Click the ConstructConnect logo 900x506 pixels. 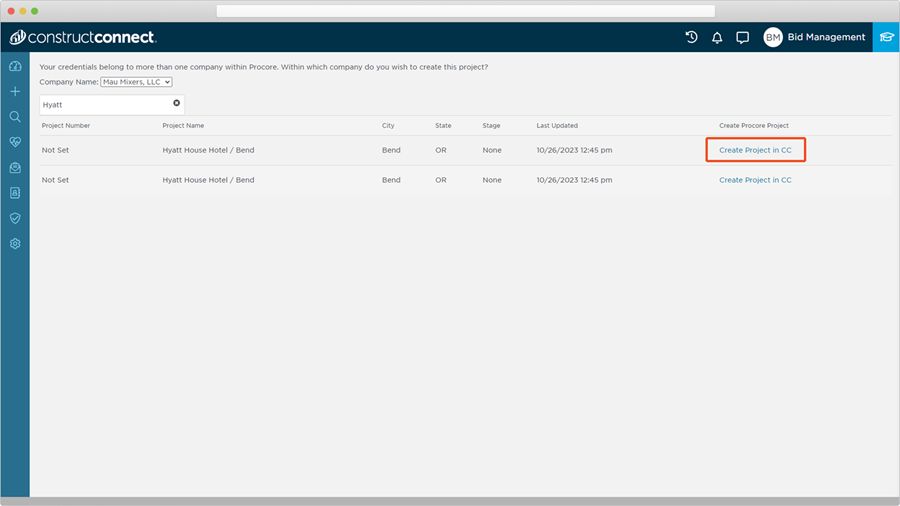[83, 37]
